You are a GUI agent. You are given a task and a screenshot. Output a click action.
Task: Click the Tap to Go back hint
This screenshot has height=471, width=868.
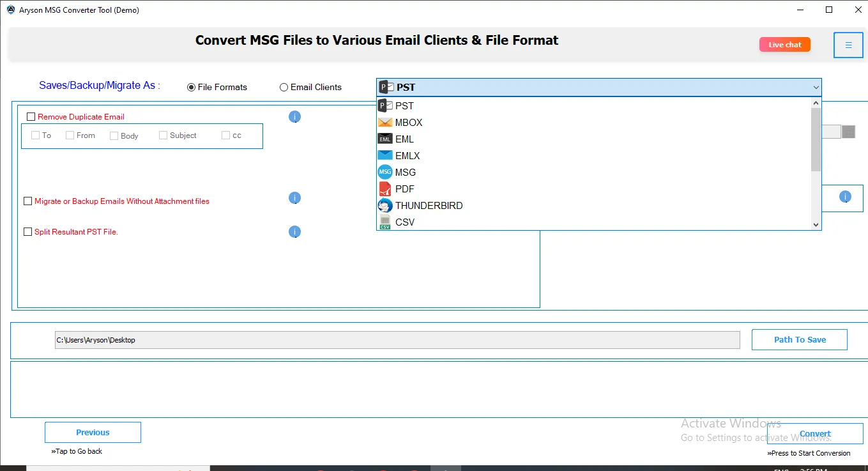coord(77,451)
